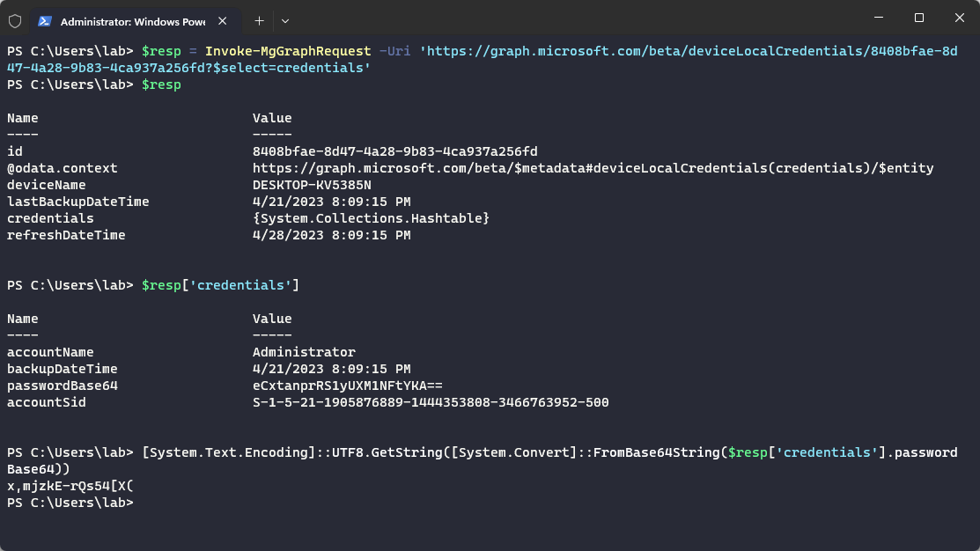Click the accountSid S-1-5-21 value

[431, 402]
